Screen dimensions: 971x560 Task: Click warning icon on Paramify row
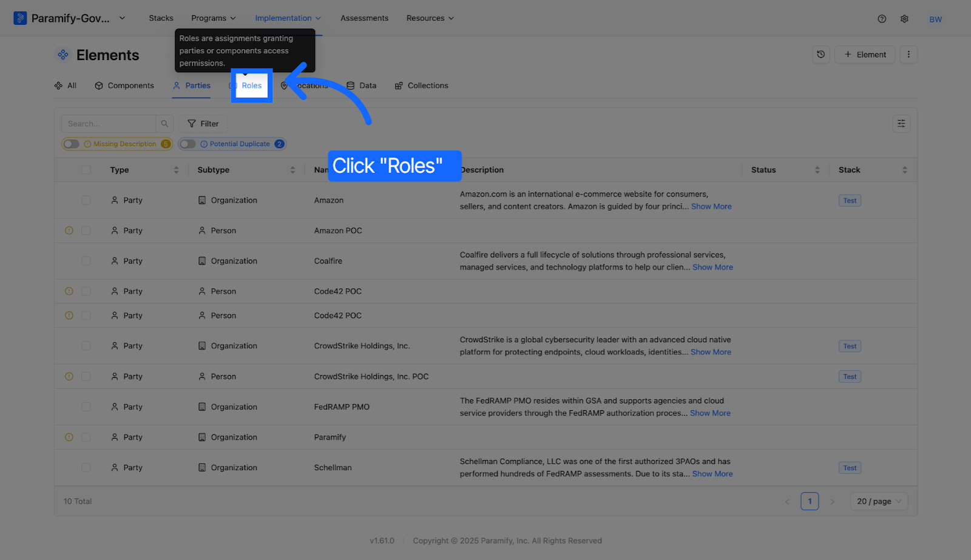69,437
